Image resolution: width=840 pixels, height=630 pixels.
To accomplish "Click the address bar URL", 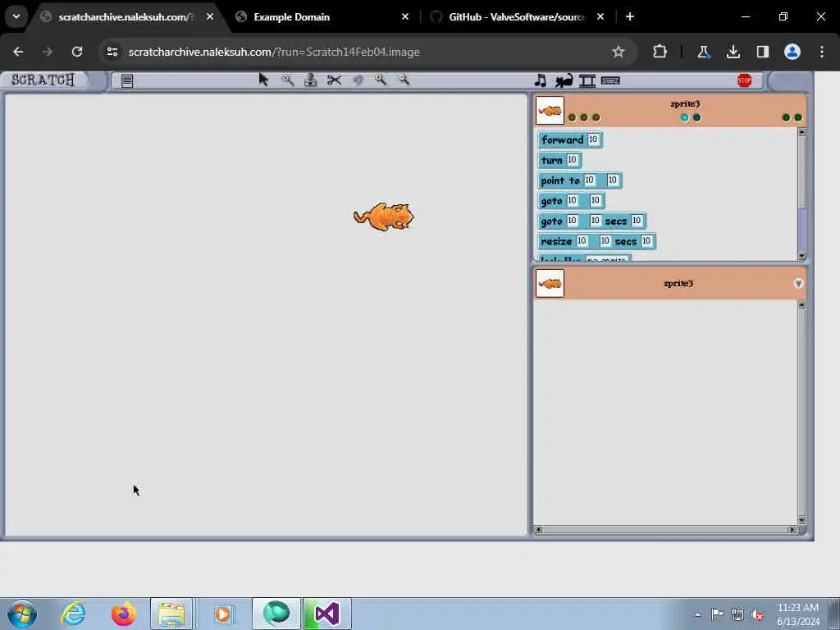I will (x=274, y=52).
